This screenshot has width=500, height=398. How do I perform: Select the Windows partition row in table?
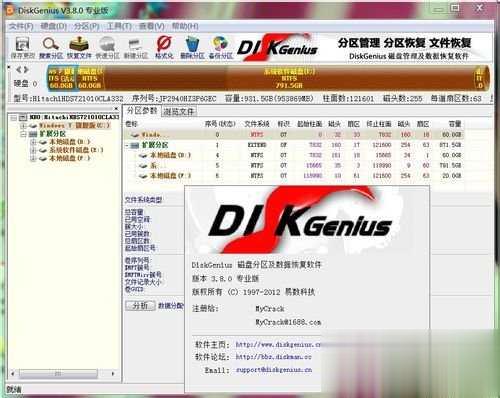(x=295, y=135)
